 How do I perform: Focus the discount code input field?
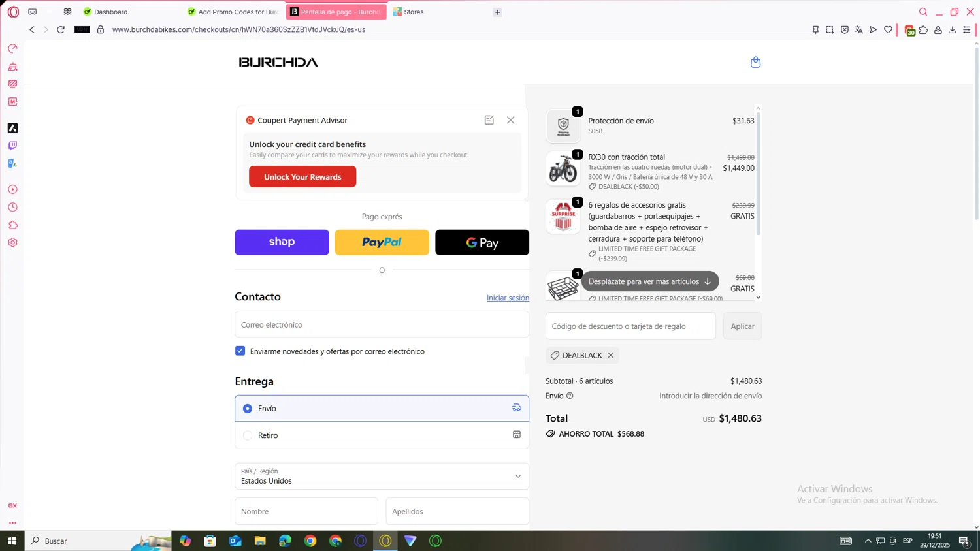[x=630, y=326]
